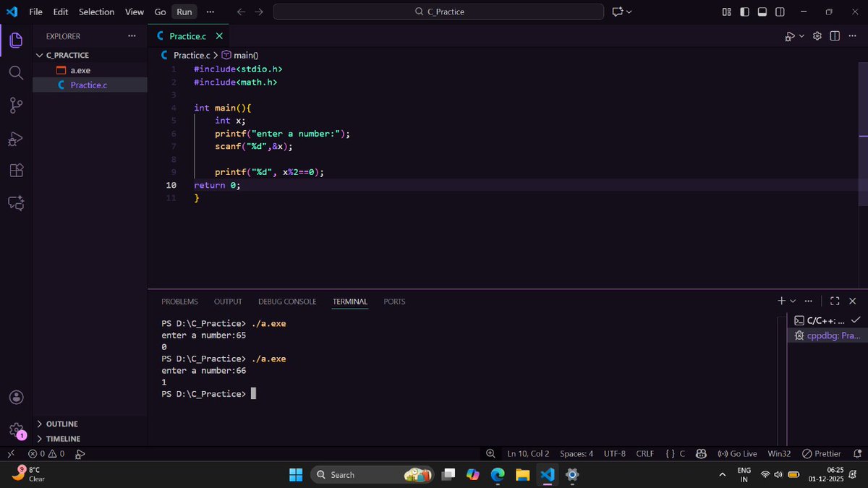This screenshot has width=868, height=488.
Task: Toggle the primary side bar visibility
Action: coord(744,12)
